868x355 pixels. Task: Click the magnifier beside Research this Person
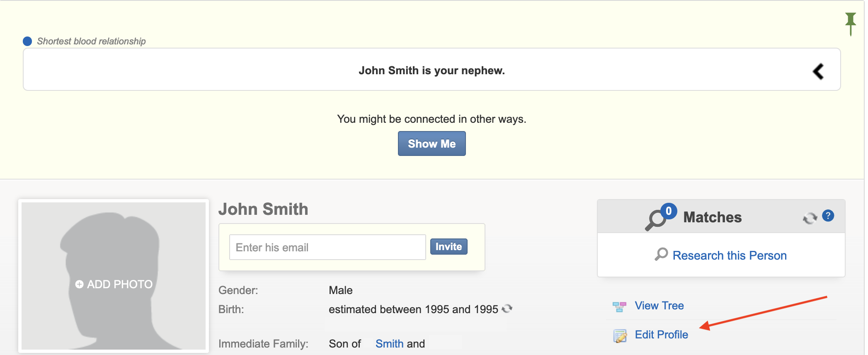pyautogui.click(x=661, y=254)
